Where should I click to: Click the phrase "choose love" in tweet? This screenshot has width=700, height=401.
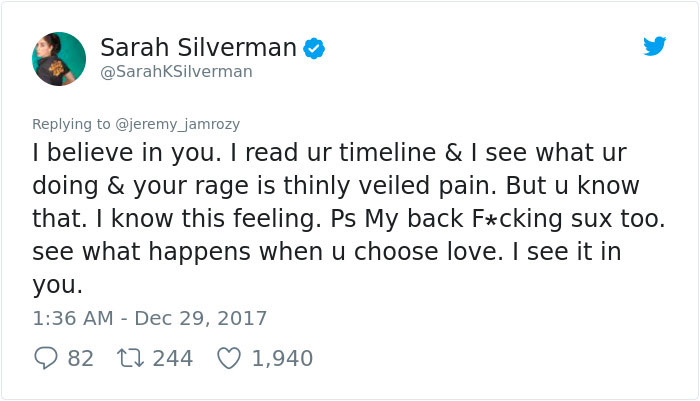425,251
